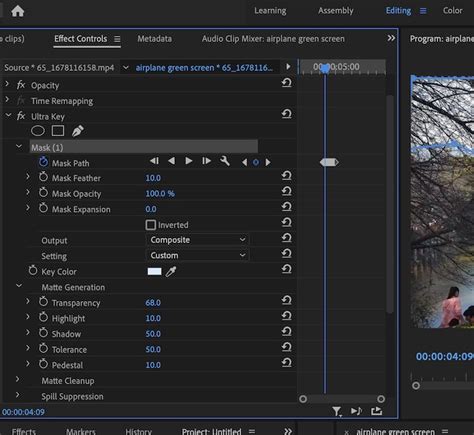
Task: Open the Output Composite dropdown
Action: point(198,240)
